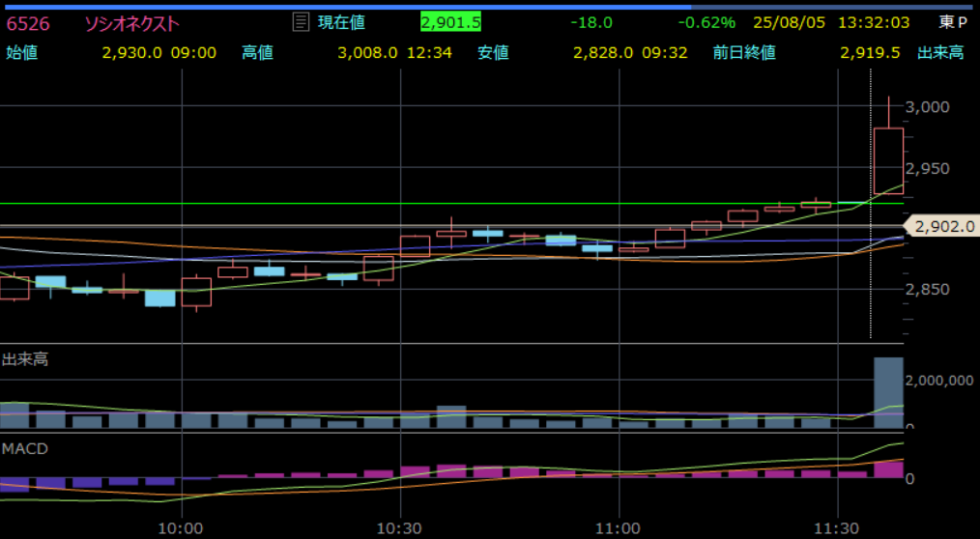This screenshot has height=539, width=980.
Task: Click the 高値 label
Action: click(x=257, y=52)
